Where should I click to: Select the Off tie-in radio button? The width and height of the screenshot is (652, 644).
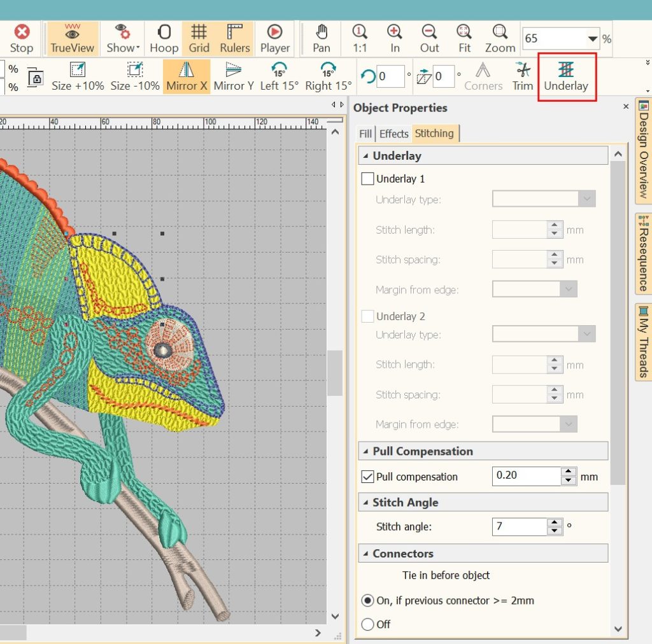[x=367, y=624]
